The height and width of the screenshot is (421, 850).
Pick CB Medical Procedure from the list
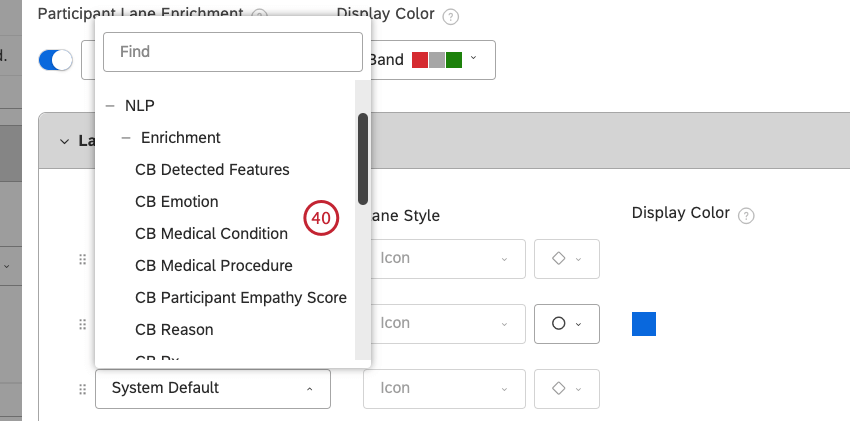pos(213,265)
